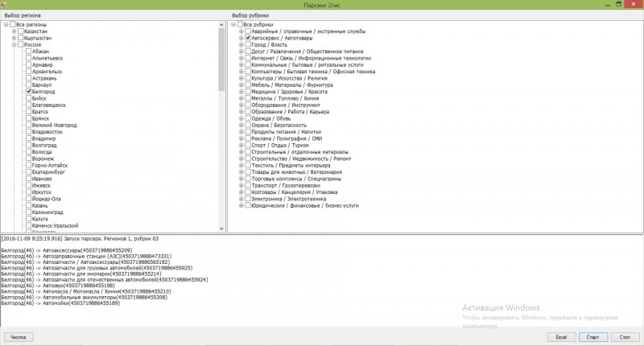Viewport: 644px width, 346px height.
Task: Select the Великий Новгород tree row
Action: coord(54,126)
